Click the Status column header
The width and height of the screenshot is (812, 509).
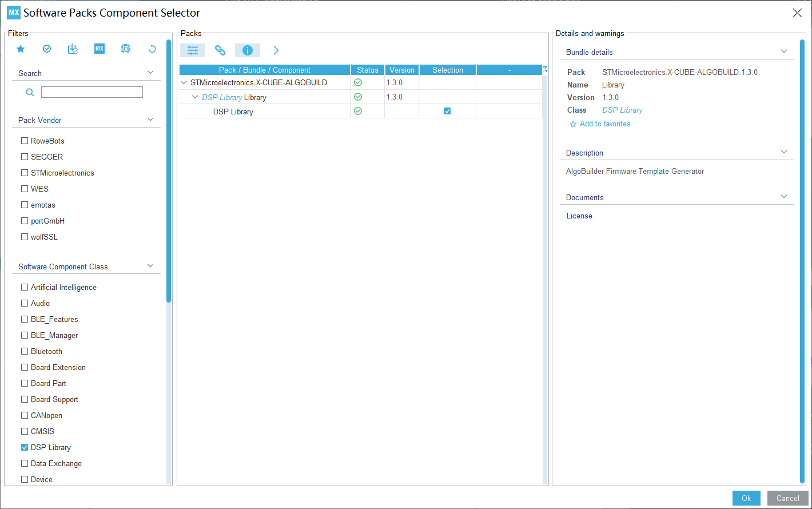pyautogui.click(x=368, y=70)
